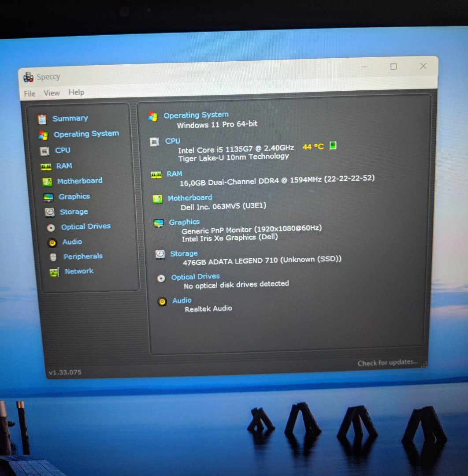468x476 pixels.
Task: Select CPU in the sidebar
Action: (x=63, y=150)
